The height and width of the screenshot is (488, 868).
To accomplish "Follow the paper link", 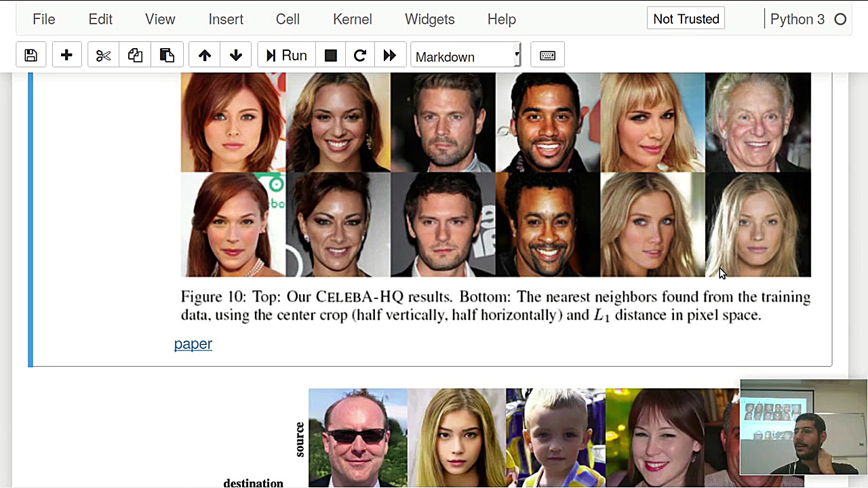I will tap(193, 344).
